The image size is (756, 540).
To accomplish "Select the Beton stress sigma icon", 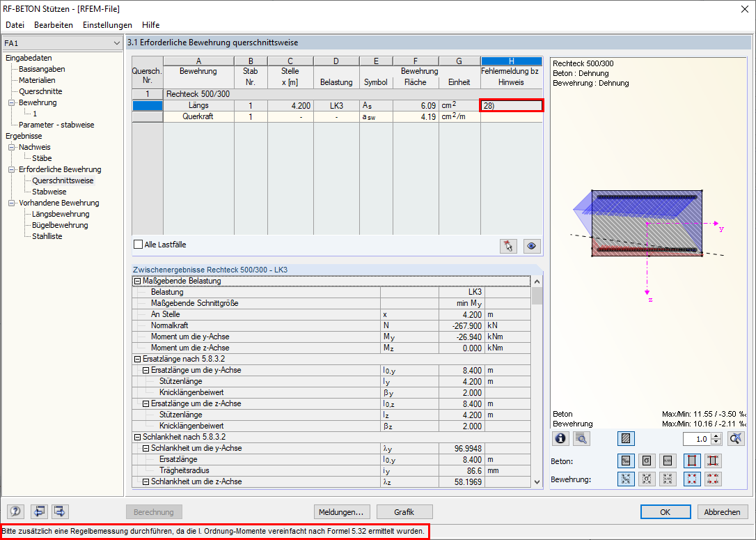I will pyautogui.click(x=647, y=461).
